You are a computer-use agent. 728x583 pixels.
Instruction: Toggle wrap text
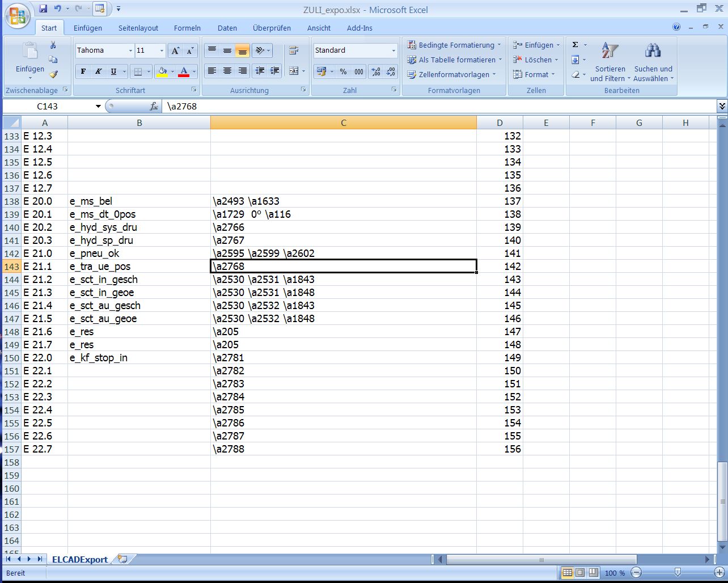(x=294, y=50)
